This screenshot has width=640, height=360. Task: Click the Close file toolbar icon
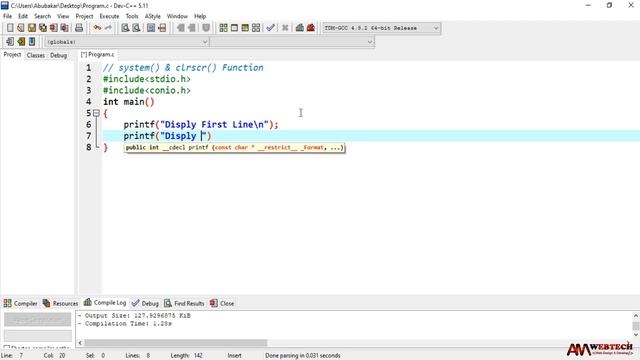pos(53,28)
